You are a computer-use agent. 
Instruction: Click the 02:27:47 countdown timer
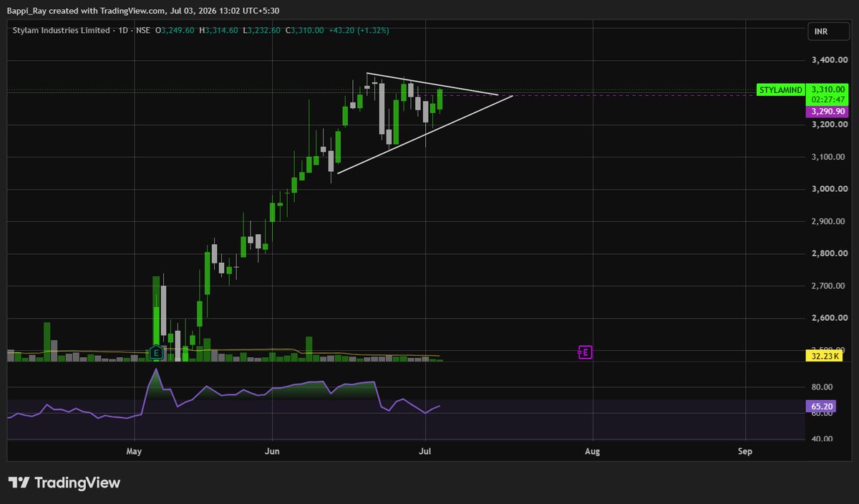coord(829,100)
